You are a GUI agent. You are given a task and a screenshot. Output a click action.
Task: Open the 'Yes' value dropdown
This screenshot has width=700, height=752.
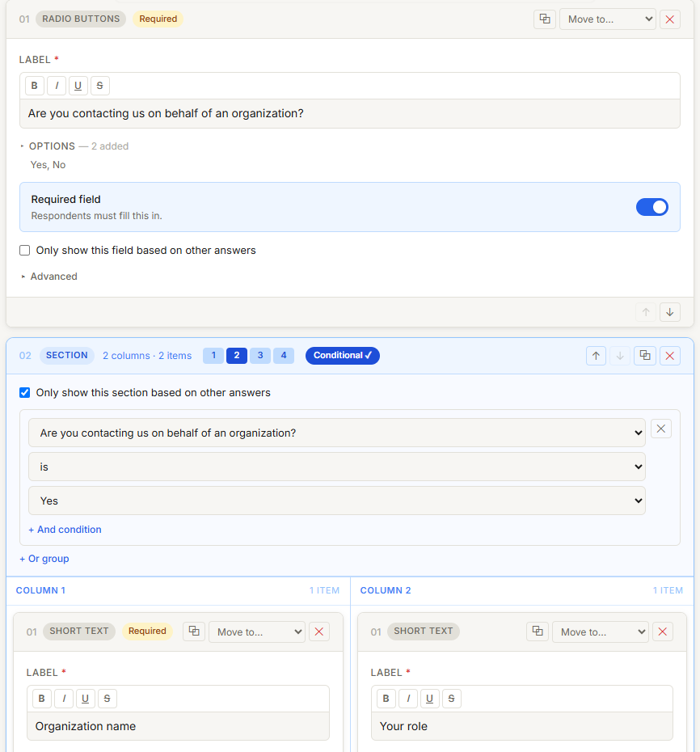click(336, 501)
